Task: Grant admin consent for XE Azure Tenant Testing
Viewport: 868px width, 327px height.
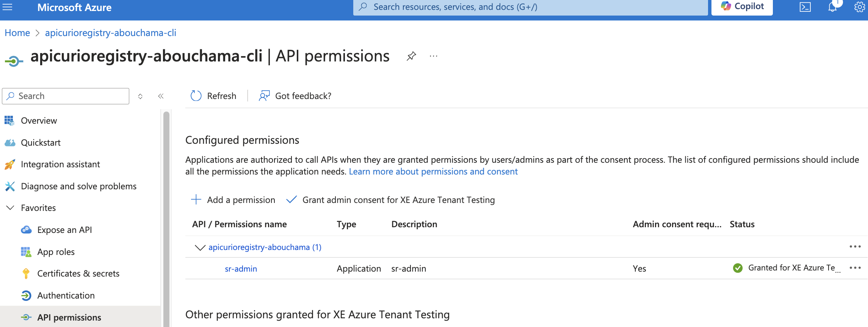Action: point(390,200)
